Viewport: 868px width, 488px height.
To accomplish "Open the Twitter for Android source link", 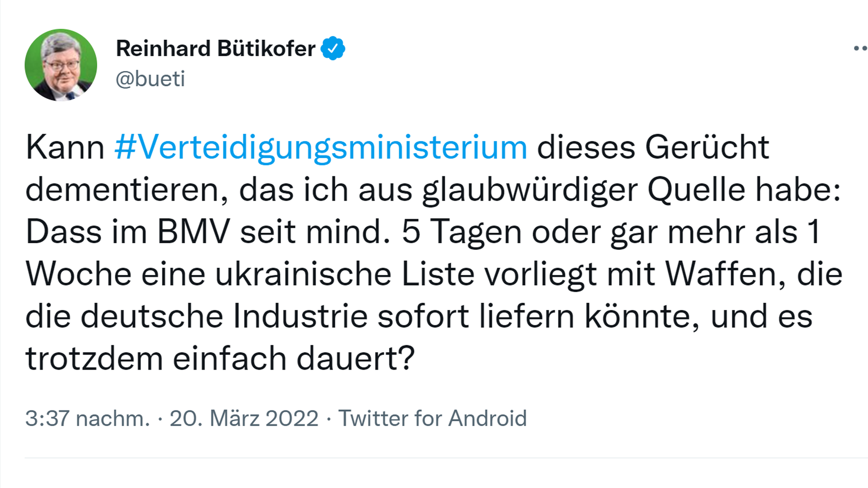I will tap(433, 418).
